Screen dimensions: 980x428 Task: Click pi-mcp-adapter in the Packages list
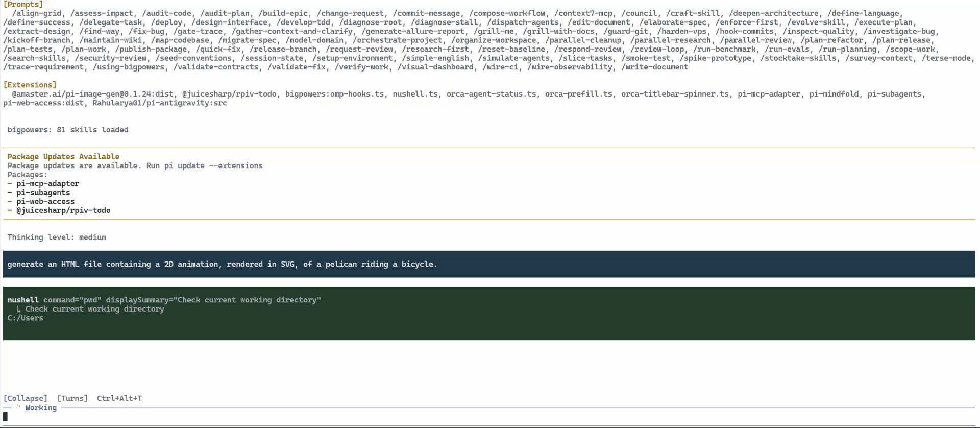47,183
